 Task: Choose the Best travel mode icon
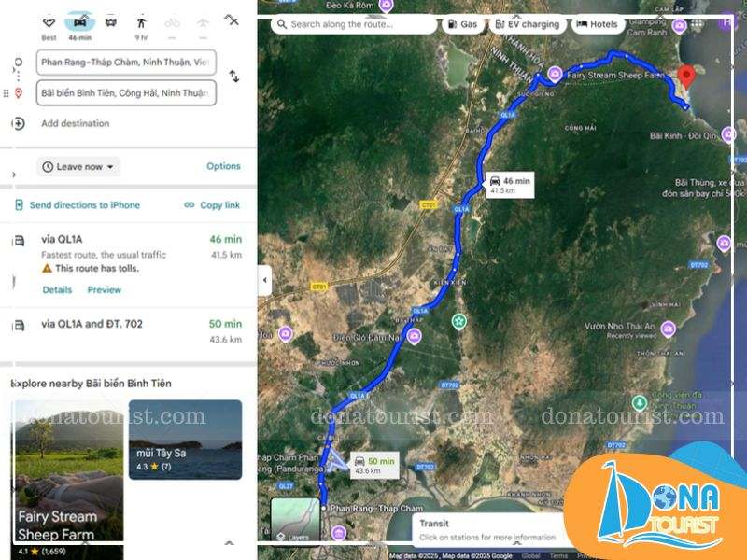(x=49, y=22)
